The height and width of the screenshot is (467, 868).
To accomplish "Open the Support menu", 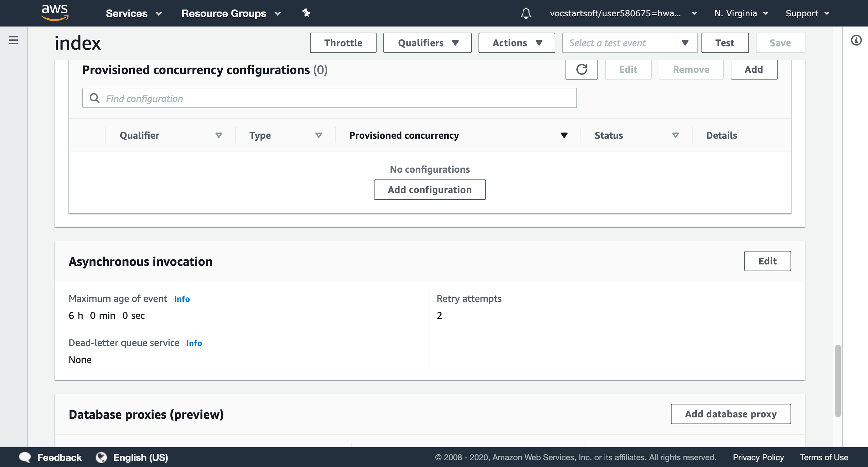I will coord(808,13).
